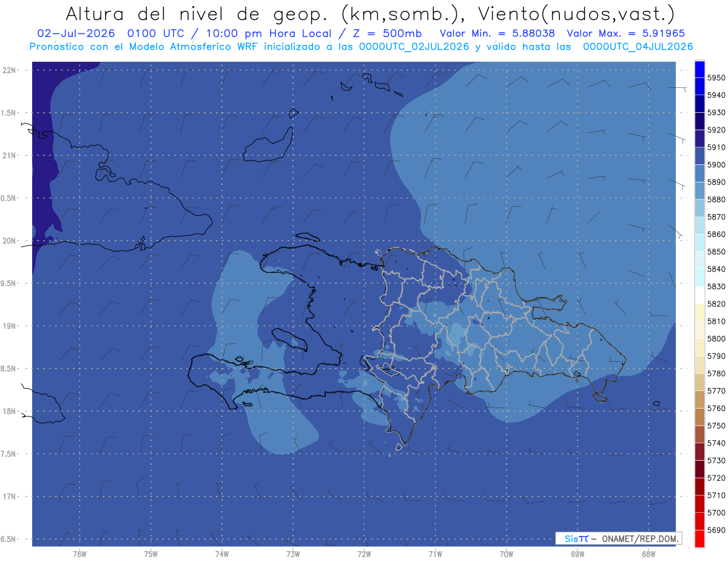Click the '72W' longitude label

coord(364,554)
